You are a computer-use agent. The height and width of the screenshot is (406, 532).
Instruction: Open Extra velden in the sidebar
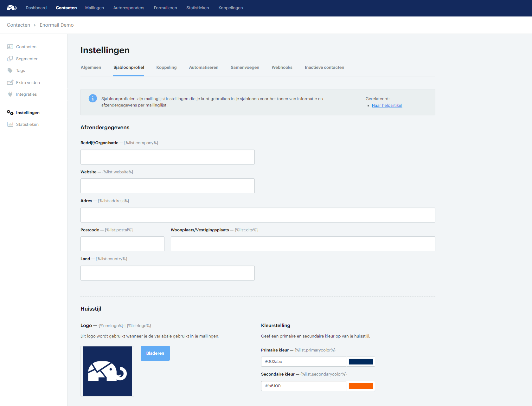pyautogui.click(x=28, y=82)
